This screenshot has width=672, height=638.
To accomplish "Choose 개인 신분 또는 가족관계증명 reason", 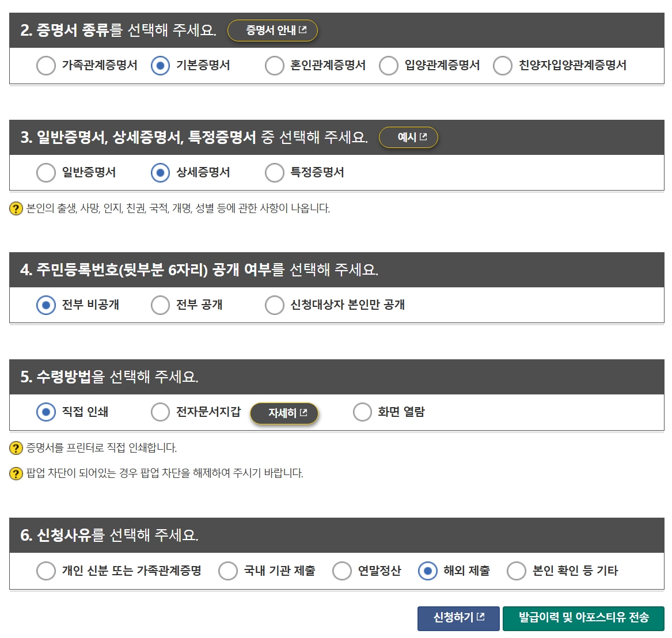I will [46, 571].
